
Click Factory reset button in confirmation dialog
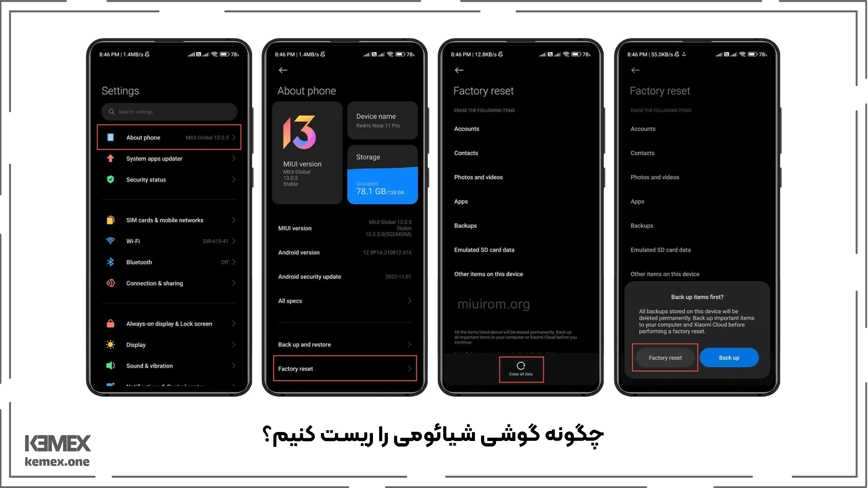click(665, 357)
